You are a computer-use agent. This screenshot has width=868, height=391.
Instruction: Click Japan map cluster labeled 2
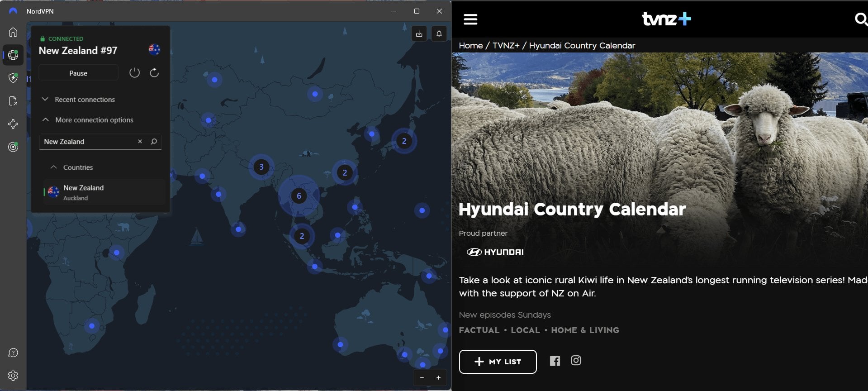404,141
